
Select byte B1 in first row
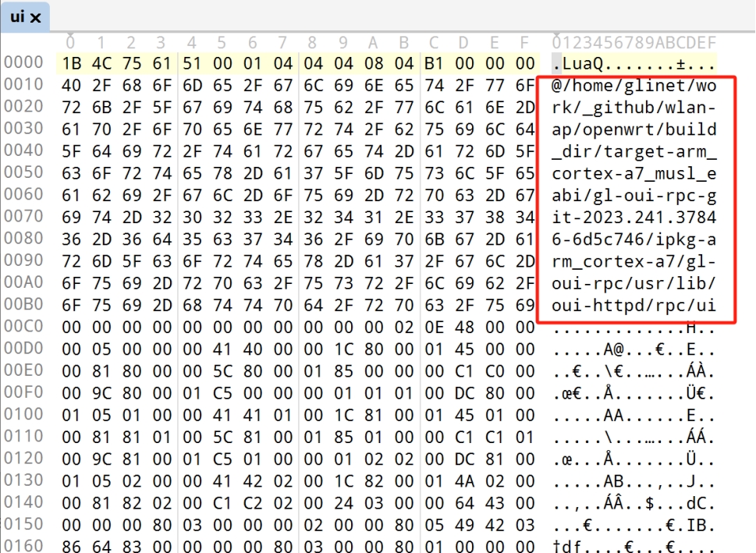434,63
